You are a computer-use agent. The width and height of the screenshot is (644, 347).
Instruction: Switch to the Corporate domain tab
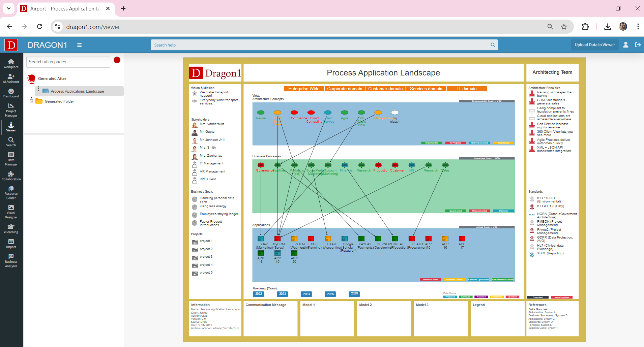point(345,89)
